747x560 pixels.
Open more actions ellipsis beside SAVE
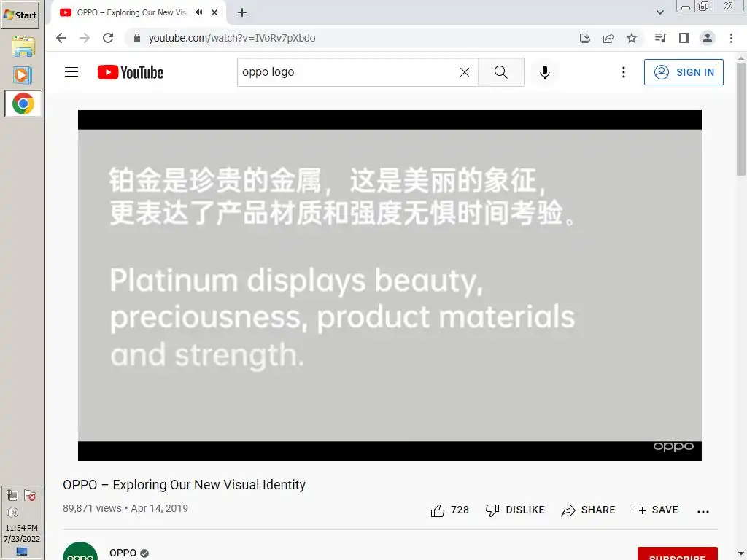click(703, 511)
